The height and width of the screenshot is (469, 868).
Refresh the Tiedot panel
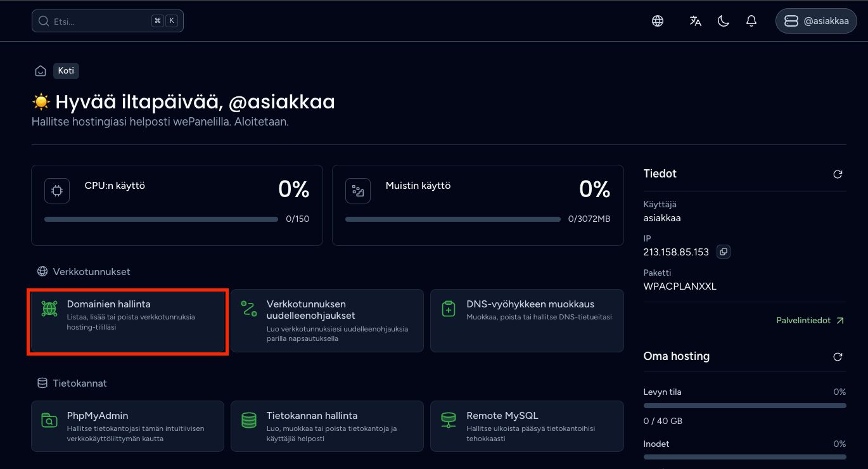[x=838, y=174]
